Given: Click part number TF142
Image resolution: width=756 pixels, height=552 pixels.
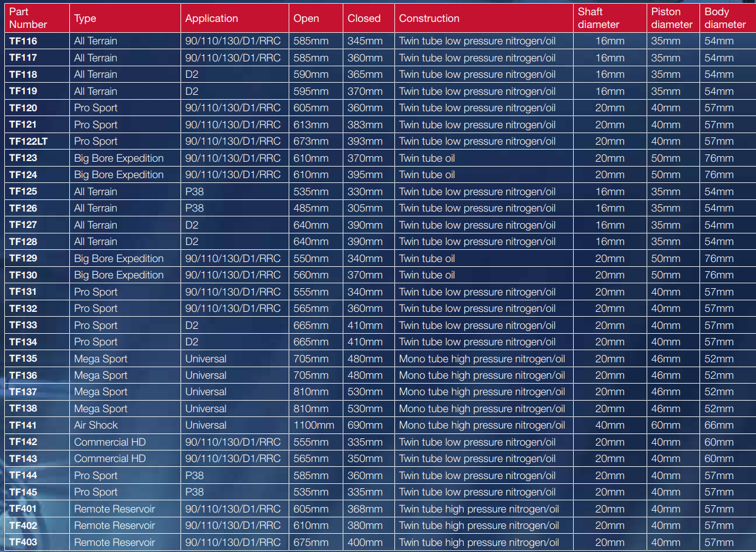Looking at the screenshot, I should coord(23,443).
